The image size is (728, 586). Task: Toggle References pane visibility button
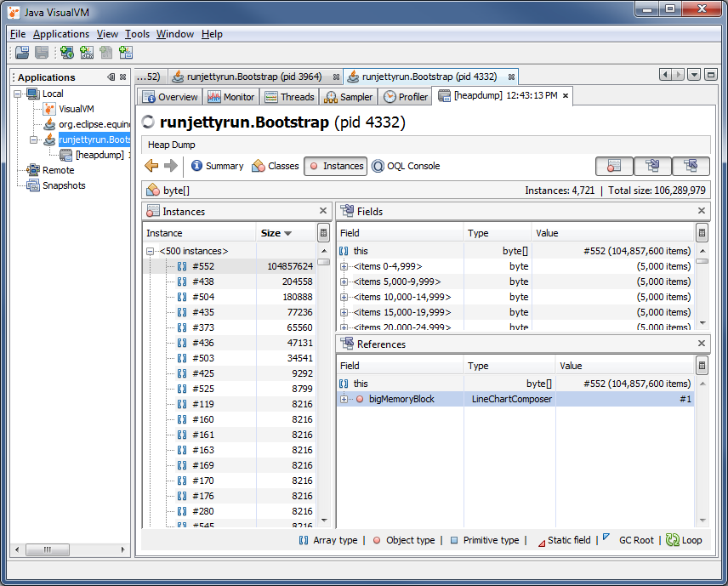691,166
